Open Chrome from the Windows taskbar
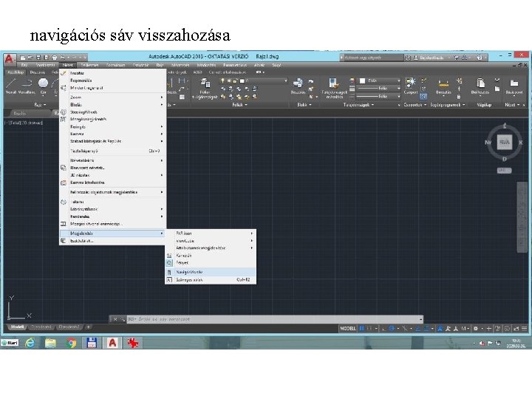The width and height of the screenshot is (532, 399). click(71, 343)
